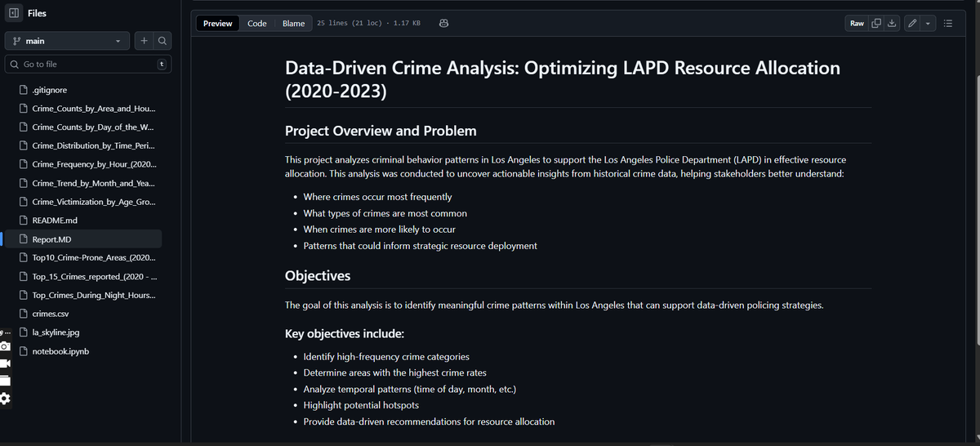The image size is (980, 446).
Task: Focus the Go to file input
Action: pos(88,64)
